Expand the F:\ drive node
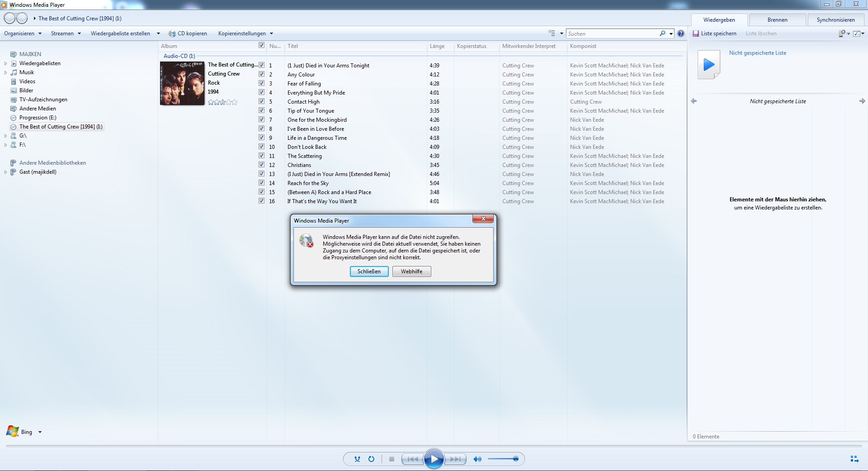 click(5, 145)
